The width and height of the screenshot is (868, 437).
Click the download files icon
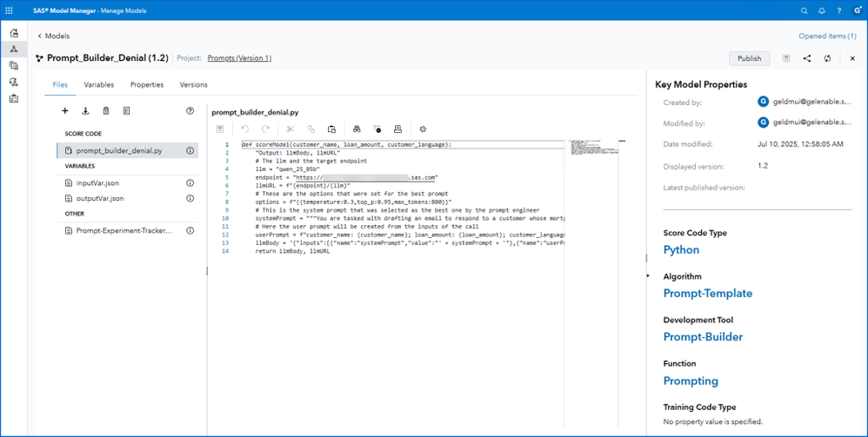click(85, 110)
